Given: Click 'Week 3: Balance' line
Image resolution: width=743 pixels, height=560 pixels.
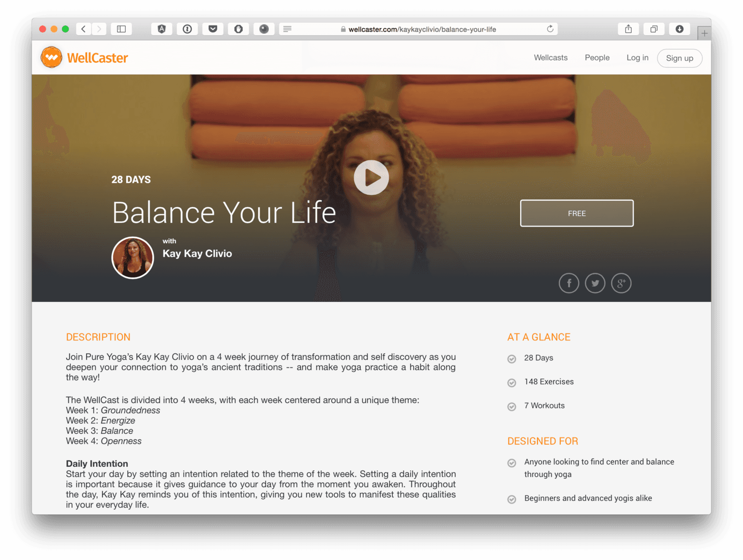Looking at the screenshot, I should coord(99,431).
